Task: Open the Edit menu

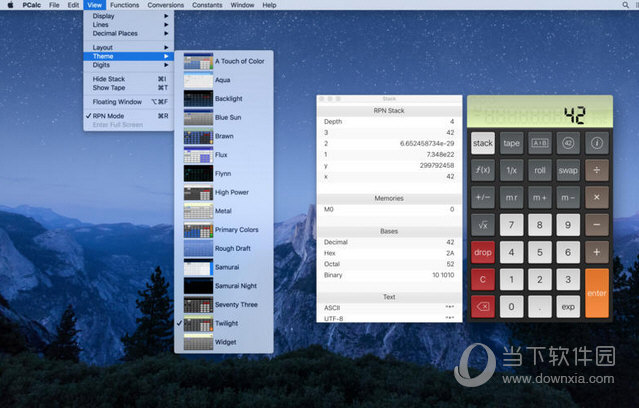Action: point(73,5)
